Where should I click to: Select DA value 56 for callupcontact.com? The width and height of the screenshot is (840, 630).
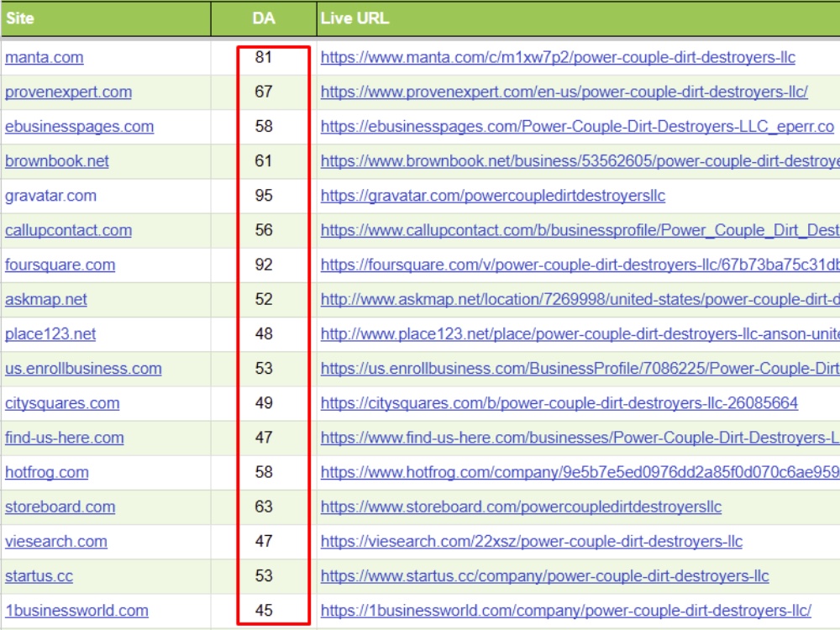[264, 230]
